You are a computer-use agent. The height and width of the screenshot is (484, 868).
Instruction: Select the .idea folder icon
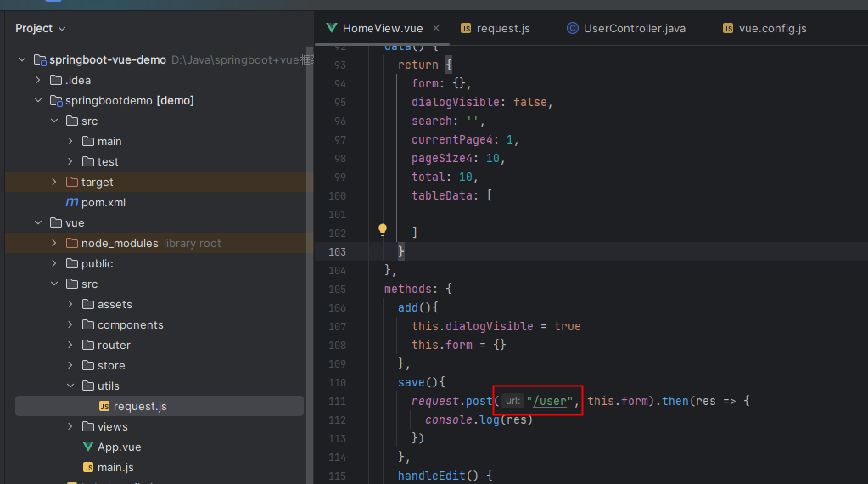(56, 80)
